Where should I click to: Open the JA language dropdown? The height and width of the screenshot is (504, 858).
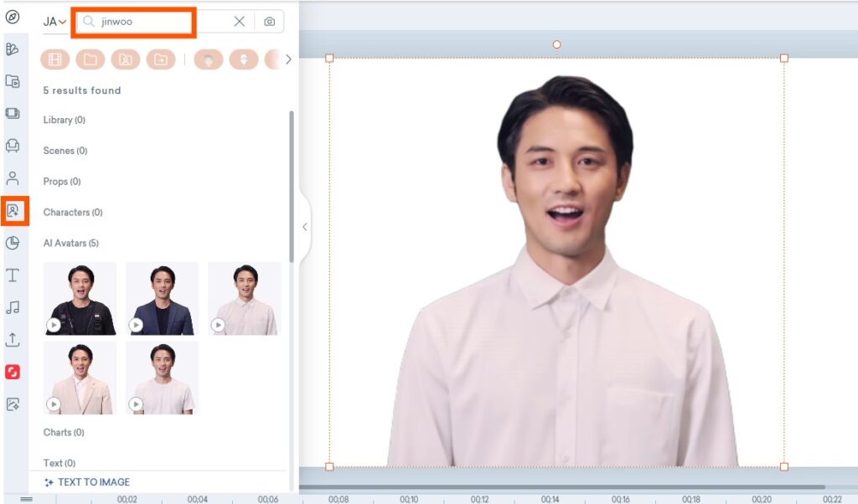tap(54, 22)
